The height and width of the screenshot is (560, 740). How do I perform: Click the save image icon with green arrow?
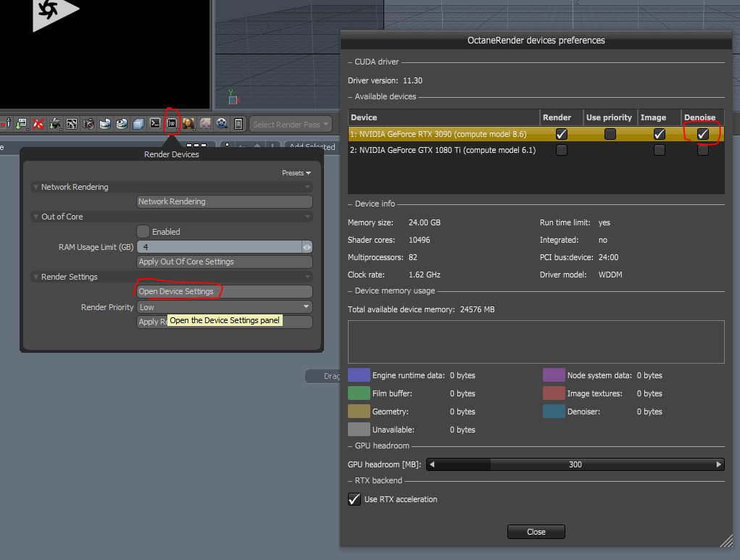(21, 124)
